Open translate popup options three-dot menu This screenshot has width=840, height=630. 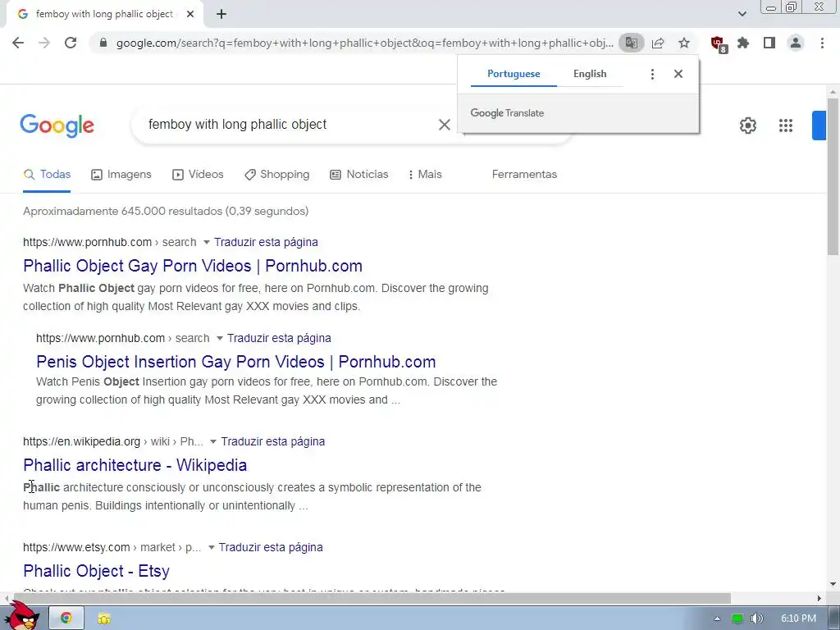(x=652, y=74)
